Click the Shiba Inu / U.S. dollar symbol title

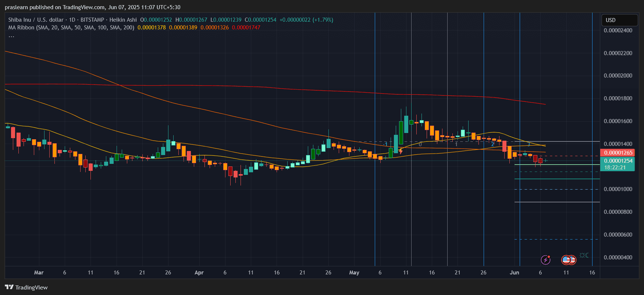pos(36,20)
